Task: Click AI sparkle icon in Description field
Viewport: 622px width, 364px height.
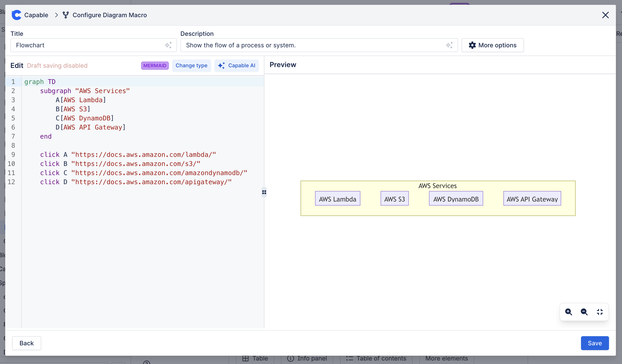Action: coord(449,45)
